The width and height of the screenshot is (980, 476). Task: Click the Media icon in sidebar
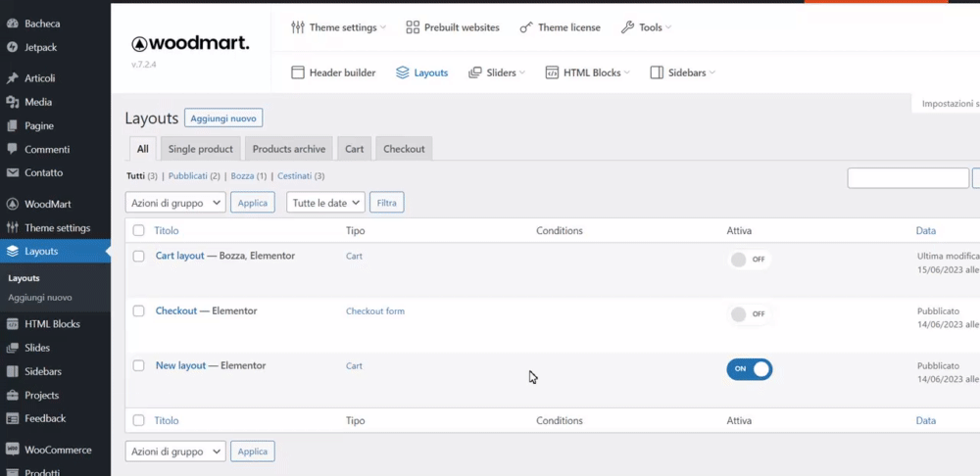click(12, 102)
